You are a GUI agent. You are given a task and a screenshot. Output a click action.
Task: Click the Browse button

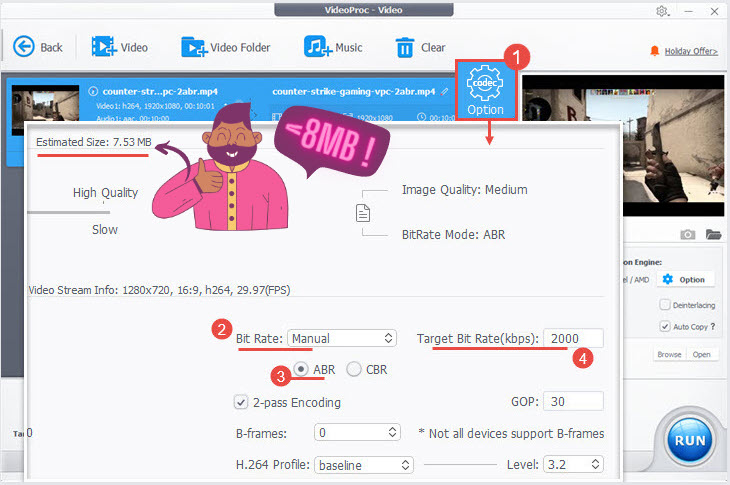coord(669,354)
